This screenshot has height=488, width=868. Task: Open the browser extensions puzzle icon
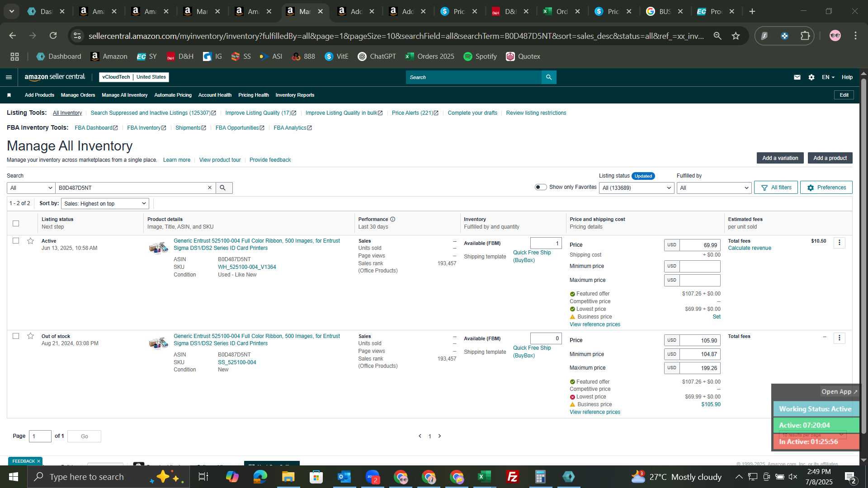tap(805, 36)
